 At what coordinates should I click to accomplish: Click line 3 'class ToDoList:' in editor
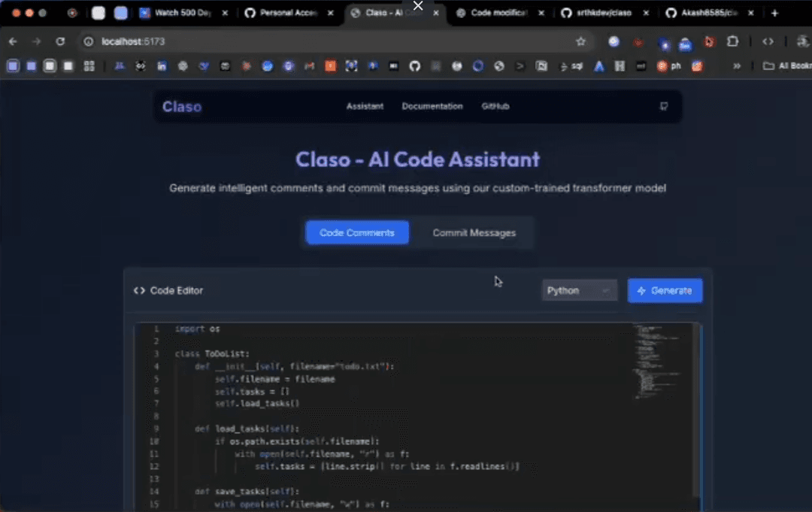212,353
